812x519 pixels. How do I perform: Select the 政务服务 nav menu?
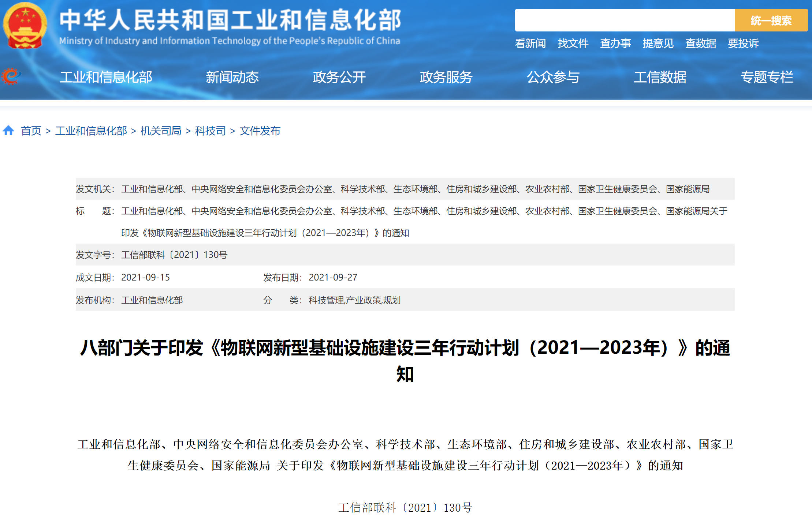446,77
